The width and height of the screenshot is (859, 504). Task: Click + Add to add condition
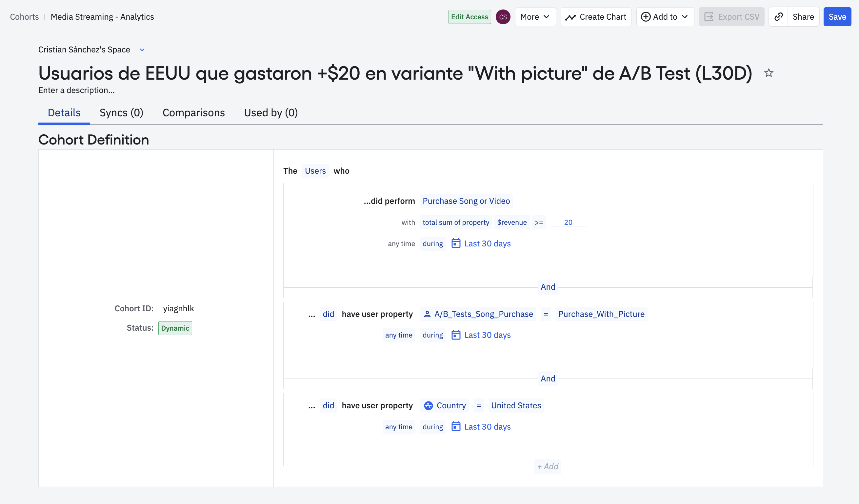548,466
